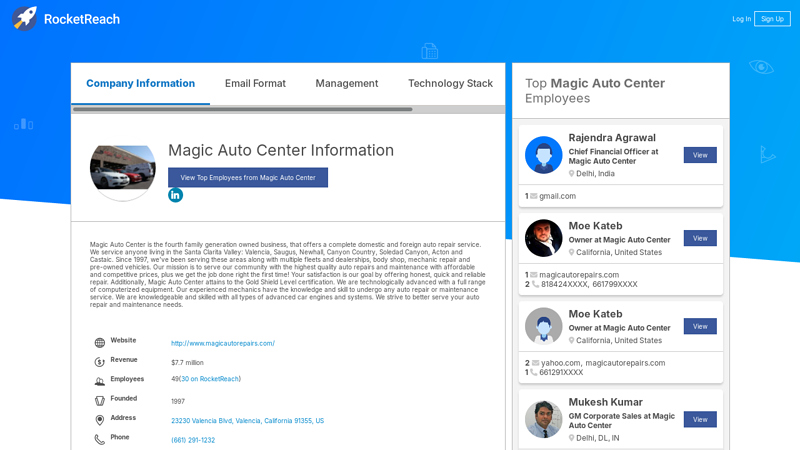Image resolution: width=800 pixels, height=450 pixels.
Task: Click the 1997 founded value
Action: pyautogui.click(x=178, y=402)
